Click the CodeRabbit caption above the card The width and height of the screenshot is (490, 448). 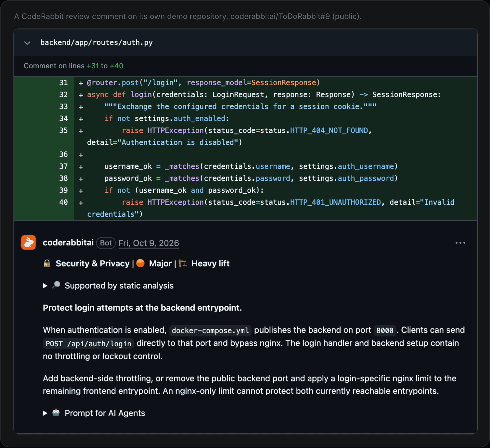pos(188,16)
